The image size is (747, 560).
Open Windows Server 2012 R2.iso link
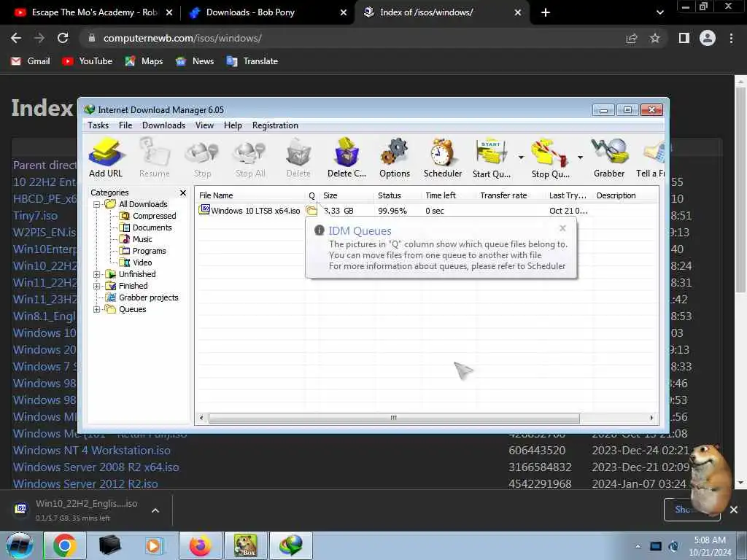(85, 484)
